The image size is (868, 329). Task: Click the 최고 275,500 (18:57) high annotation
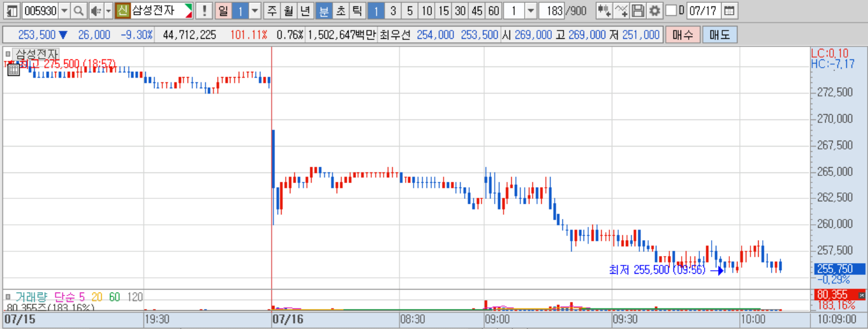[68, 64]
